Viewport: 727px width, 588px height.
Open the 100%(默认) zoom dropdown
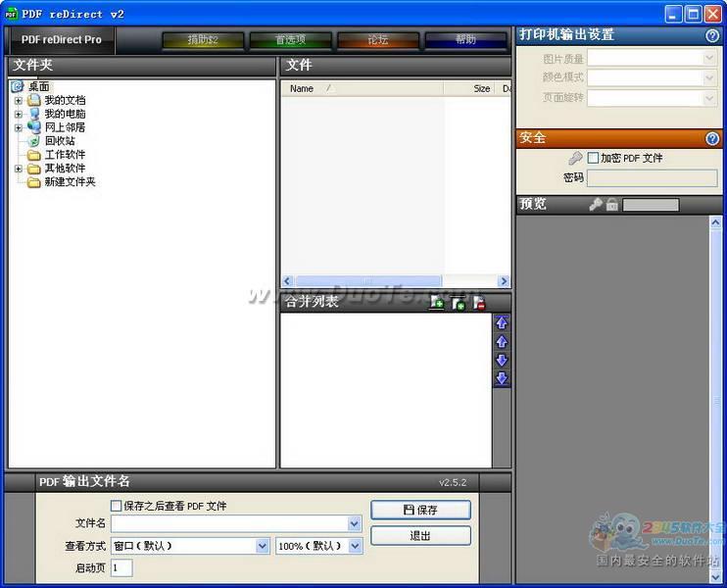(x=355, y=546)
